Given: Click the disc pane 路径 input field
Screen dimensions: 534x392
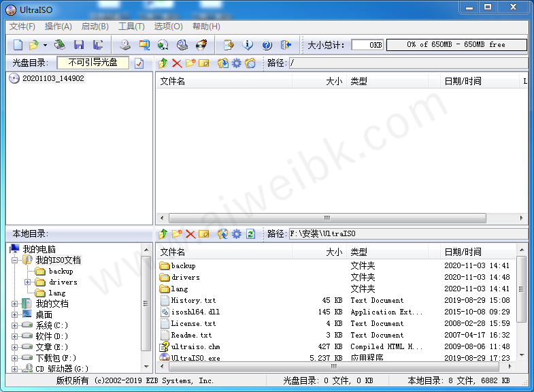Looking at the screenshot, I should (408, 63).
